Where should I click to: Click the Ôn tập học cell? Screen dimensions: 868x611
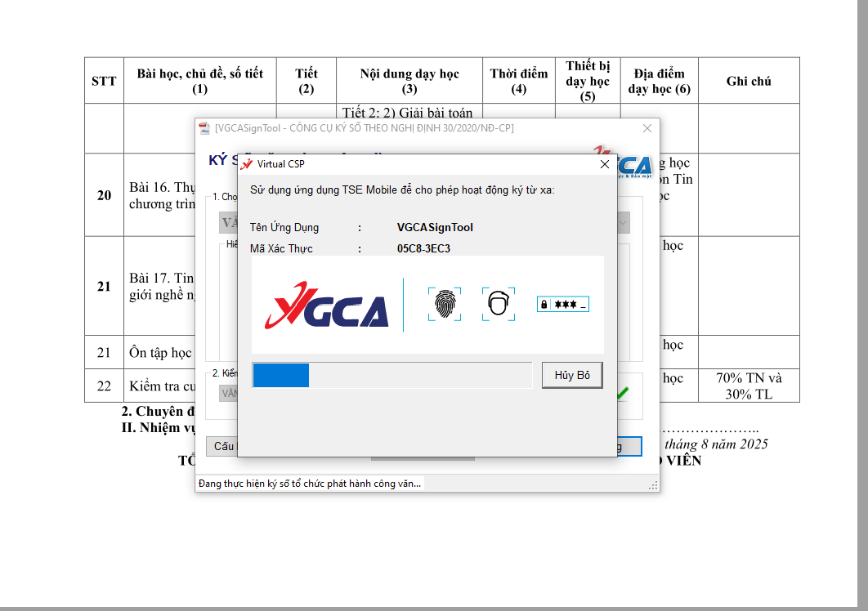pos(160,353)
